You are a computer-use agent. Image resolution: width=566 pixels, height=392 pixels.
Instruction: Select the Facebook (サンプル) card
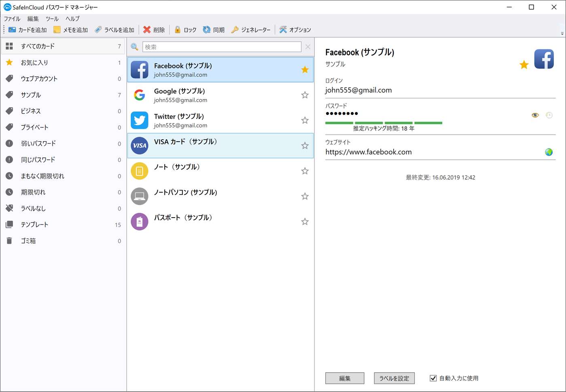coord(220,70)
